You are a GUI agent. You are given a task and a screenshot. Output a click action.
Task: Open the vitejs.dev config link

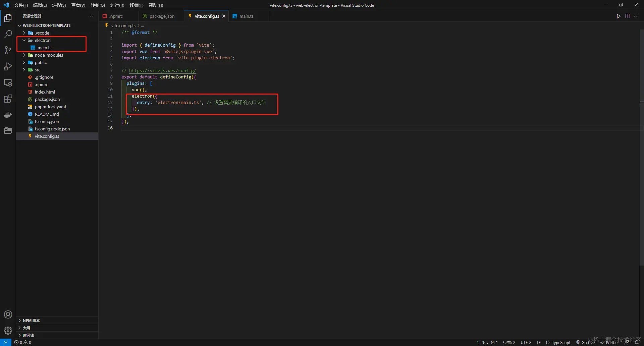coord(162,70)
